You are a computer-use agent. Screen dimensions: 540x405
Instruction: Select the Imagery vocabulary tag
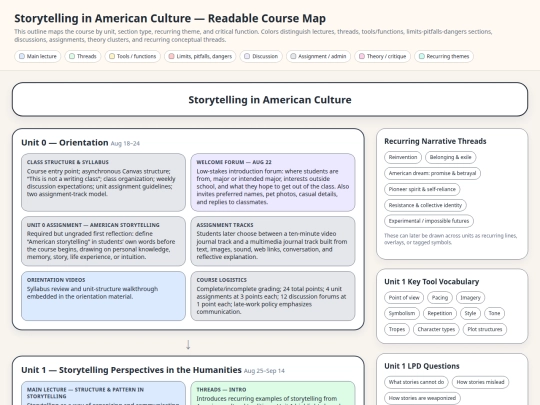point(470,298)
